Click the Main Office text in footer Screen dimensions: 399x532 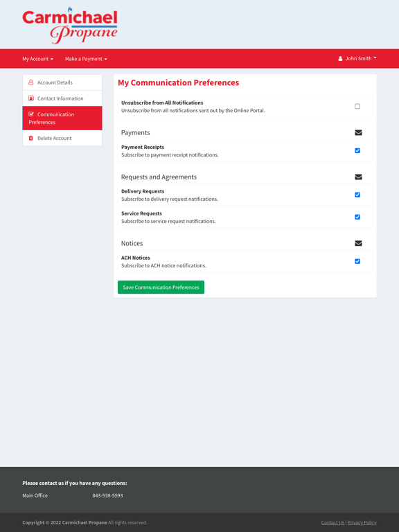pos(35,495)
